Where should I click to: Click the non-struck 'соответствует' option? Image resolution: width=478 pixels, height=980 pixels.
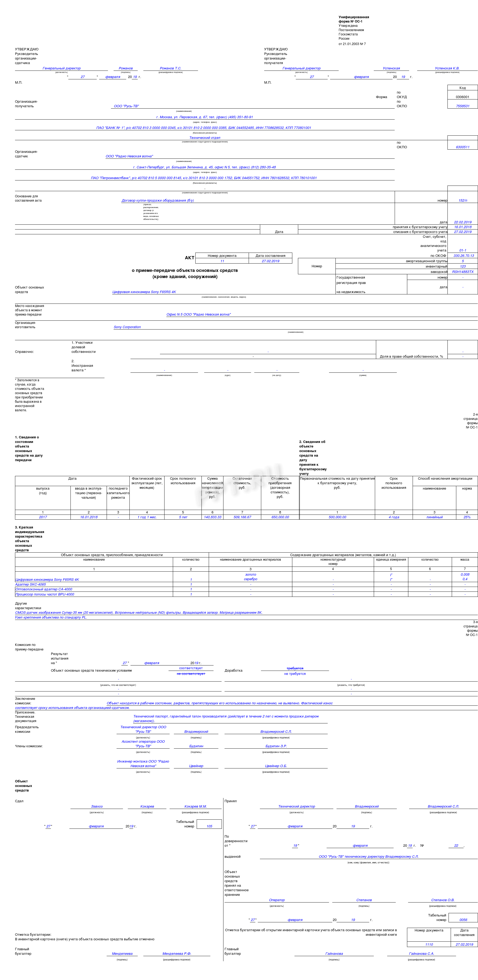click(x=191, y=668)
